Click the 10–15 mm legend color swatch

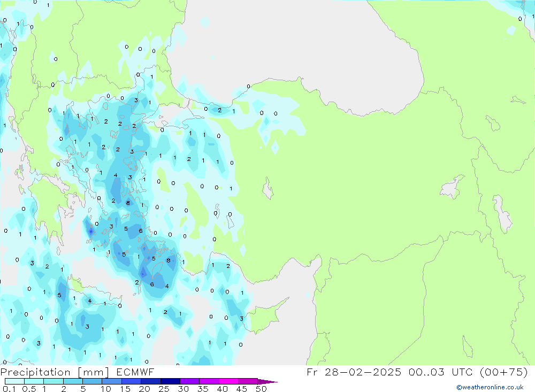pyautogui.click(x=112, y=381)
